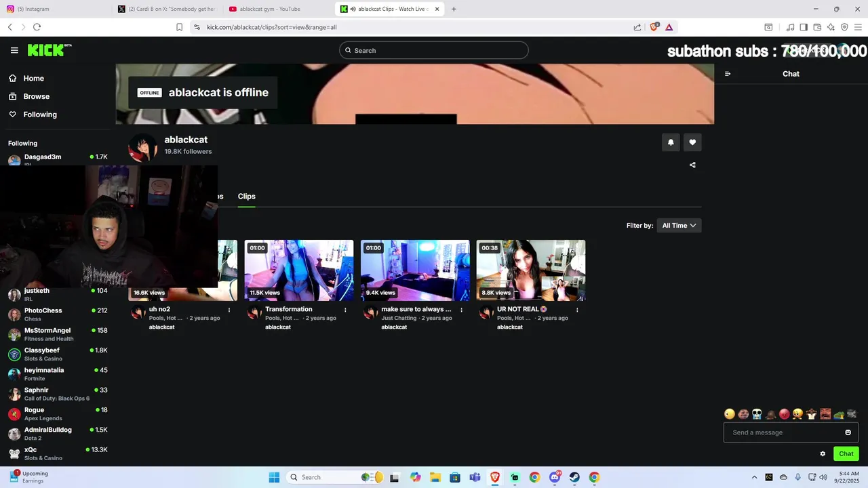Click the green KICK logo
The image size is (868, 488).
click(x=49, y=50)
